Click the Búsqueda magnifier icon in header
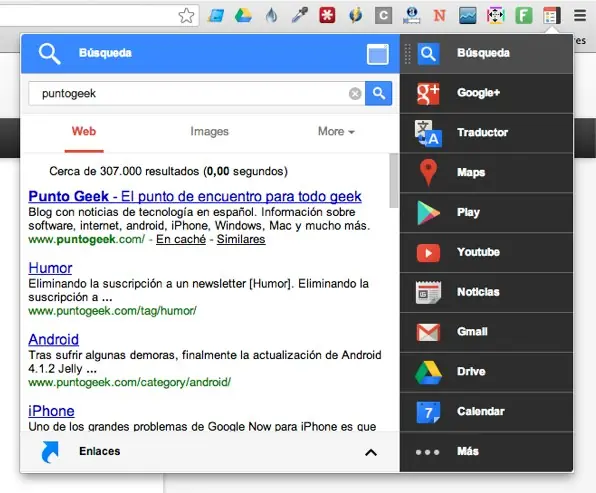The image size is (596, 493). click(x=49, y=54)
